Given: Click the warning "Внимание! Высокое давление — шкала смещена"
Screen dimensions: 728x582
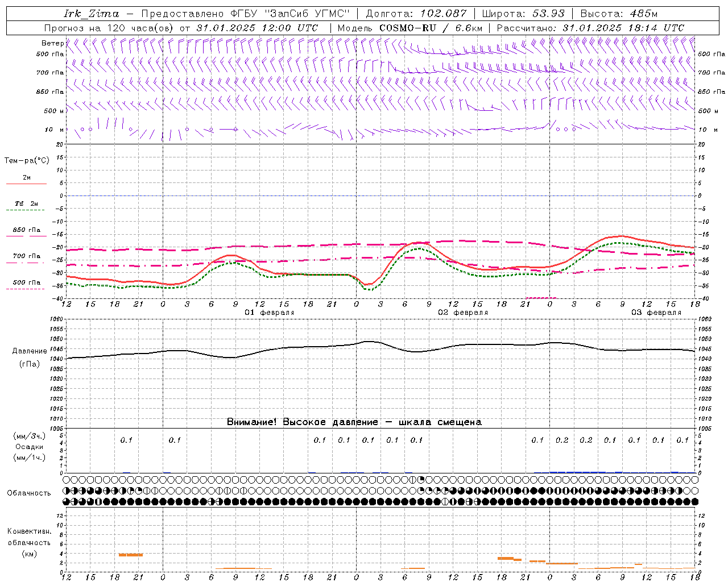Looking at the screenshot, I should pos(354,422).
